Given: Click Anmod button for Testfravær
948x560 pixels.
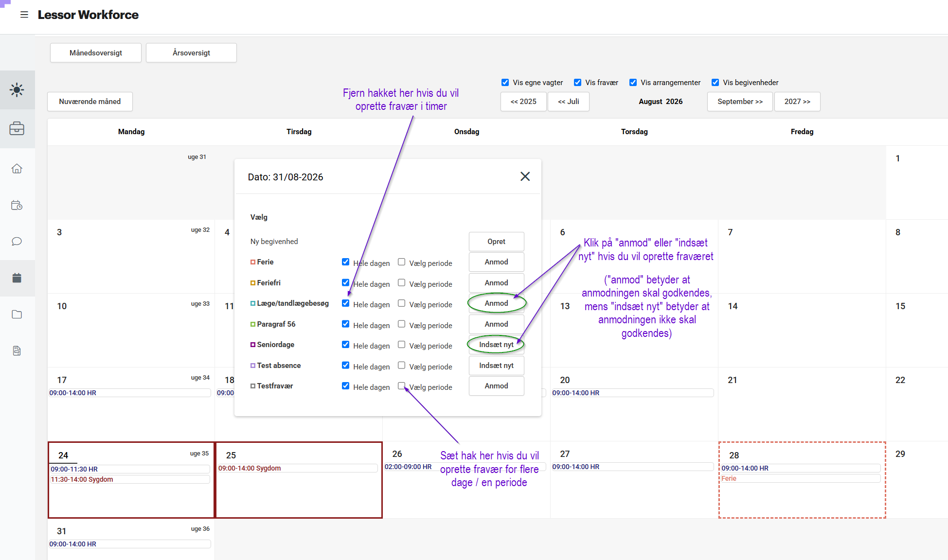Looking at the screenshot, I should (496, 386).
